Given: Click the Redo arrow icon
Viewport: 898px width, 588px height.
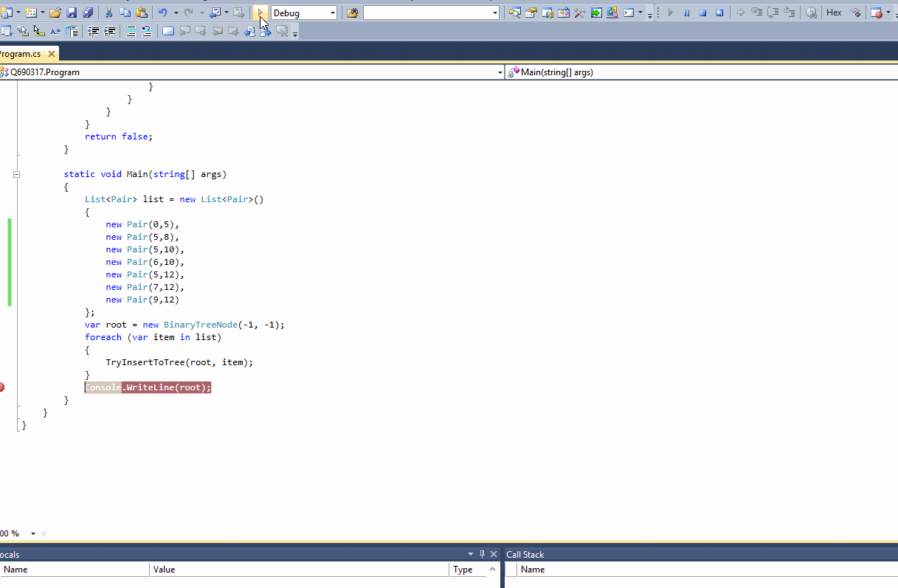Looking at the screenshot, I should [x=189, y=13].
